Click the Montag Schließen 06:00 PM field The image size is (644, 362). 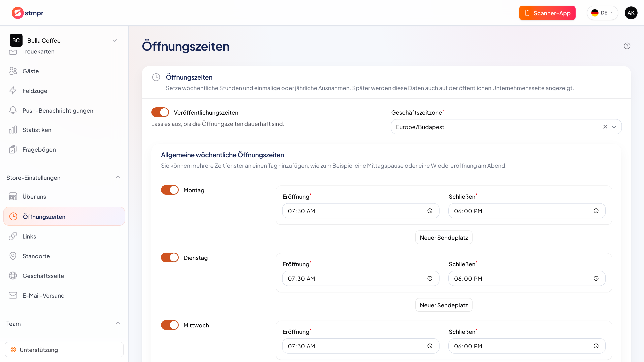[x=527, y=211]
